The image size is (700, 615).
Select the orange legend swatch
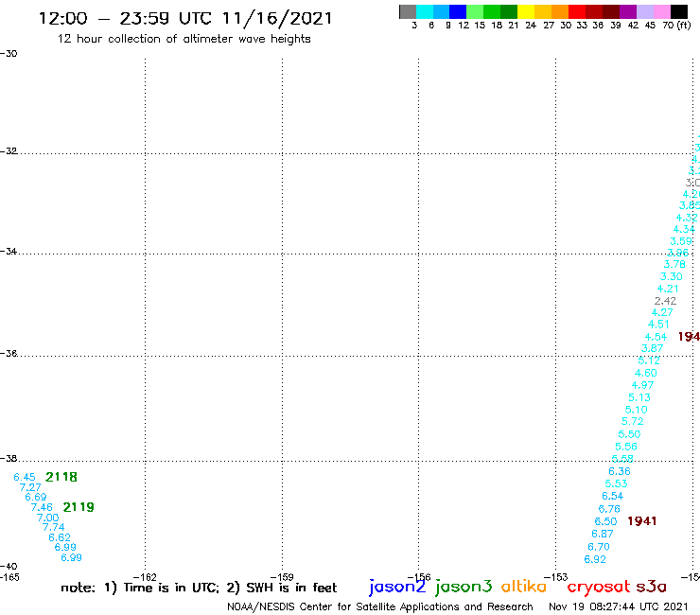click(560, 11)
